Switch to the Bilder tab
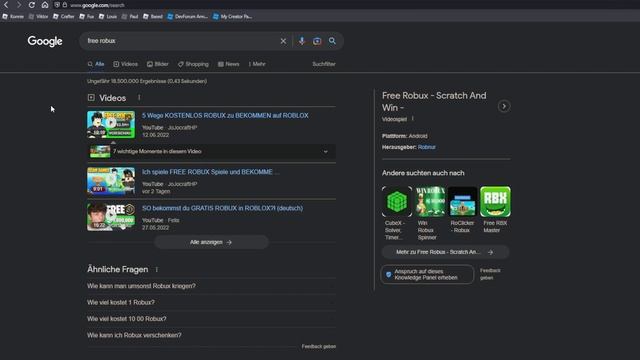This screenshot has width=640, height=360. 158,64
